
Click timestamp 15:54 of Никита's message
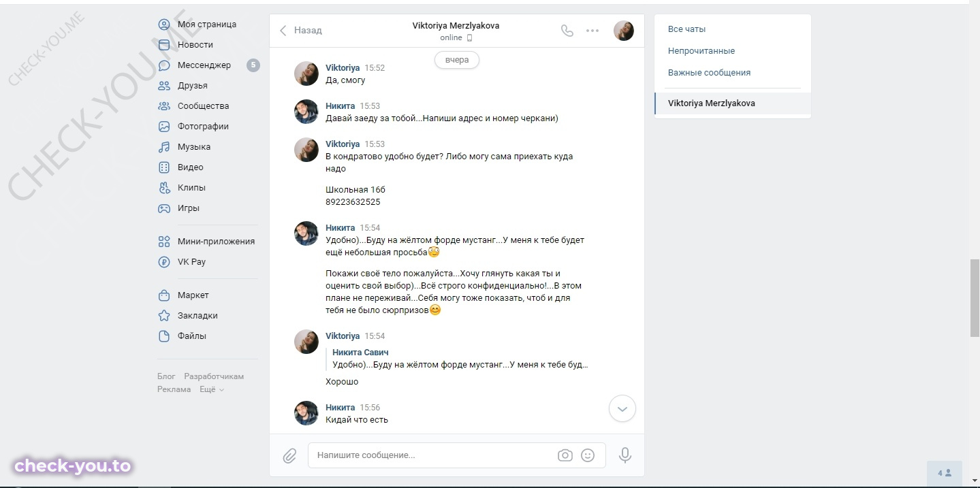point(370,228)
